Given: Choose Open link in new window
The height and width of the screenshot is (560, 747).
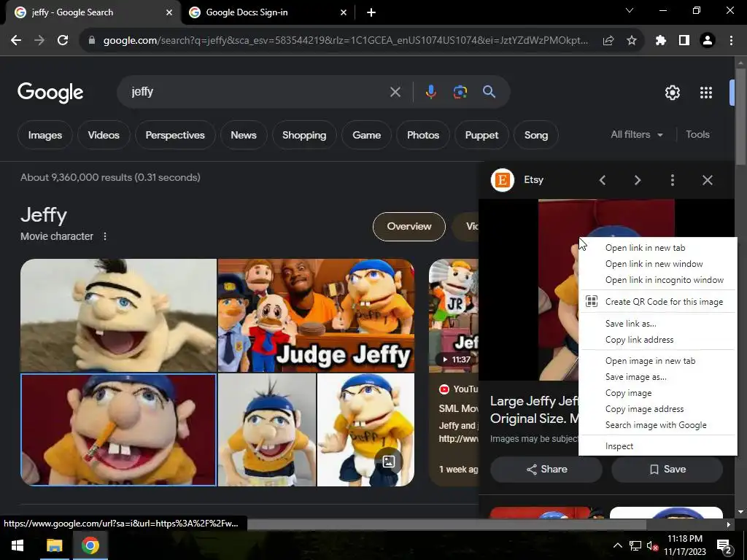Looking at the screenshot, I should (x=657, y=264).
